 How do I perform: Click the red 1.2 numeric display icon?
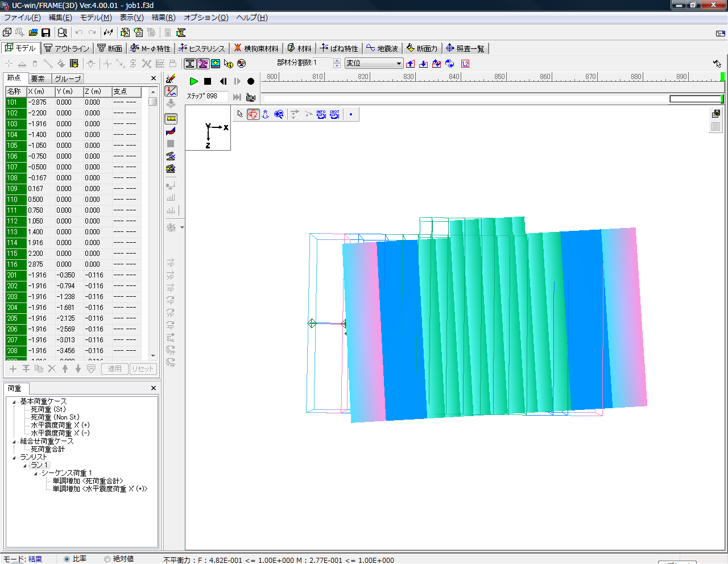pos(465,64)
